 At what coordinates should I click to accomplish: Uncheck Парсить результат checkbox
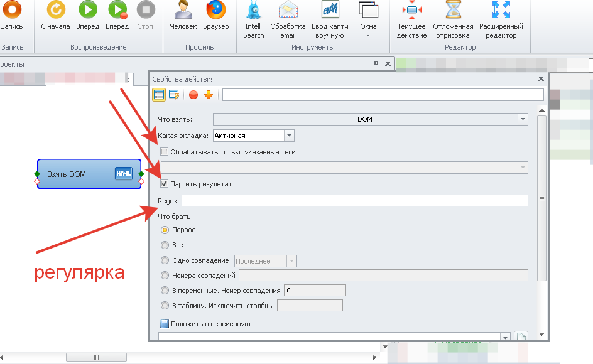[164, 184]
